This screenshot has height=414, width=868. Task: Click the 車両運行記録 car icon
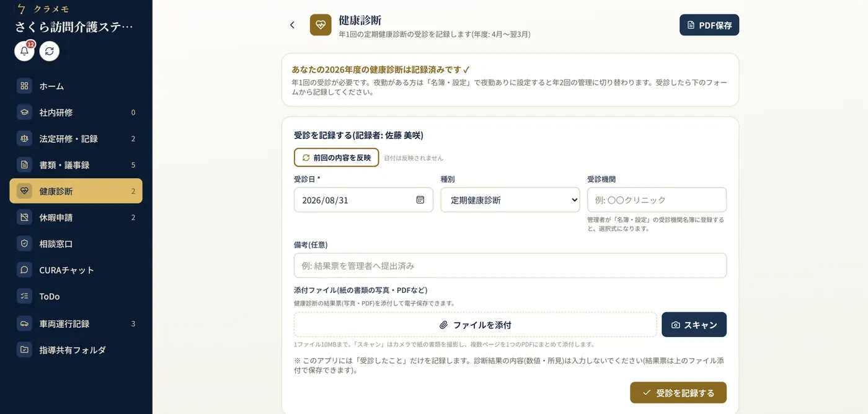(24, 323)
